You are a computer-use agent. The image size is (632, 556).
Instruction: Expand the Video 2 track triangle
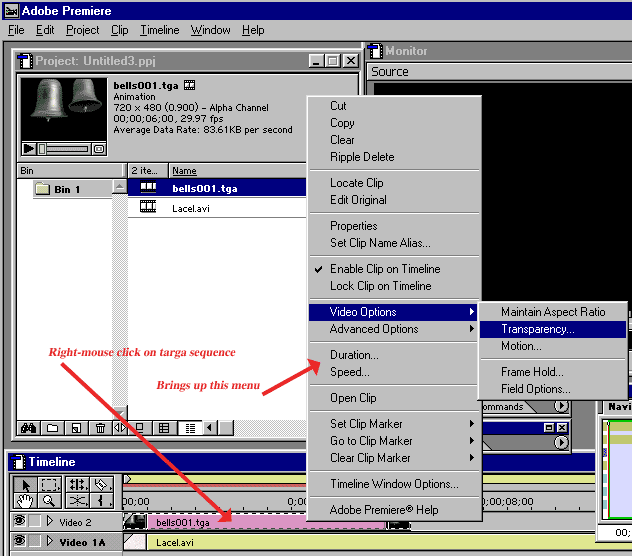50,521
